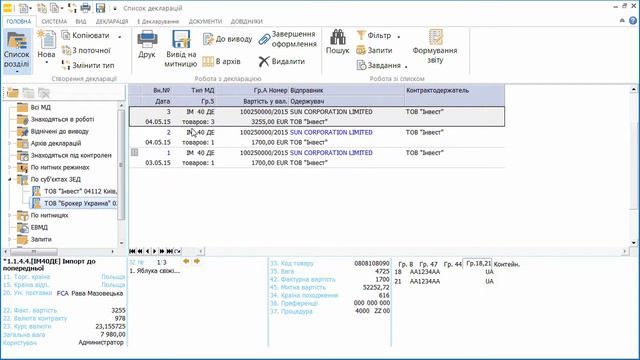Viewport: 640px width, 360px height.
Task: Open the Е Декларування ribbon tab
Action: click(x=158, y=21)
